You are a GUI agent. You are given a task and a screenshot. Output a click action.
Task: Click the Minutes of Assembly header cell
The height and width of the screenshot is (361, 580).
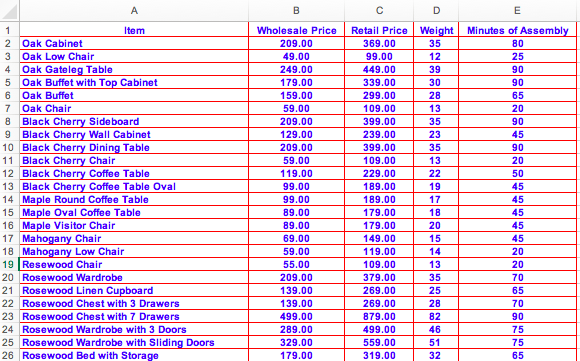click(517, 30)
